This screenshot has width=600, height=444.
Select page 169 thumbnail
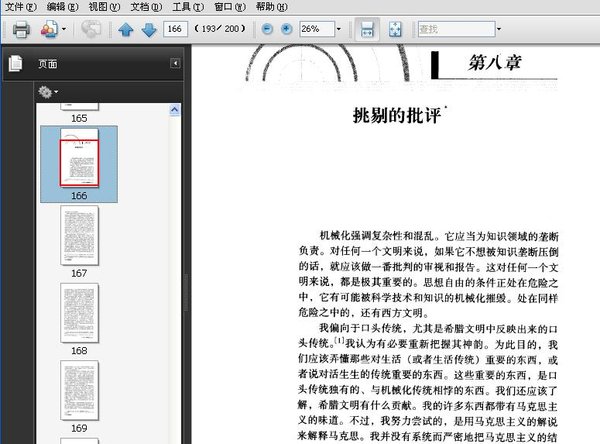pyautogui.click(x=79, y=390)
